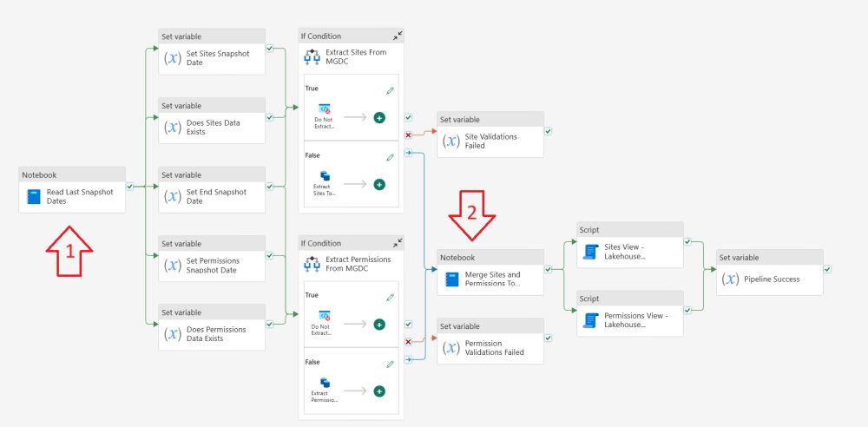Edit the False branch of Extract Permissions From MGDC
The width and height of the screenshot is (868, 427).
click(x=391, y=364)
